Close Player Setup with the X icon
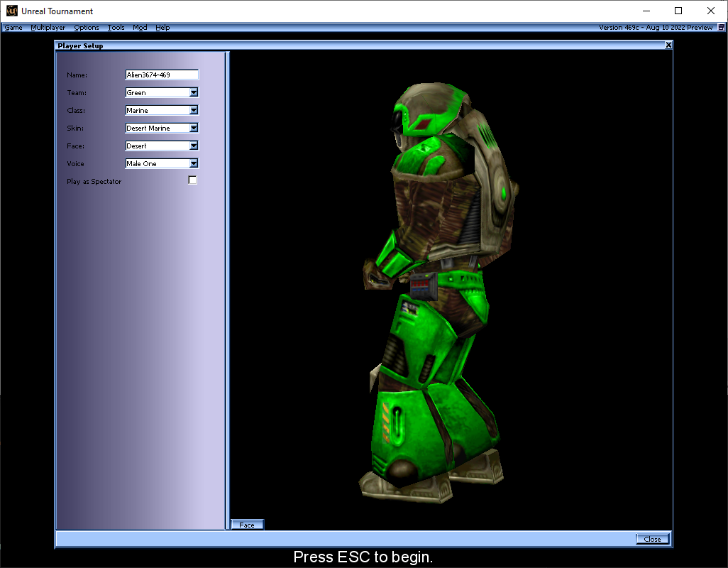Image resolution: width=728 pixels, height=568 pixels. click(x=668, y=45)
